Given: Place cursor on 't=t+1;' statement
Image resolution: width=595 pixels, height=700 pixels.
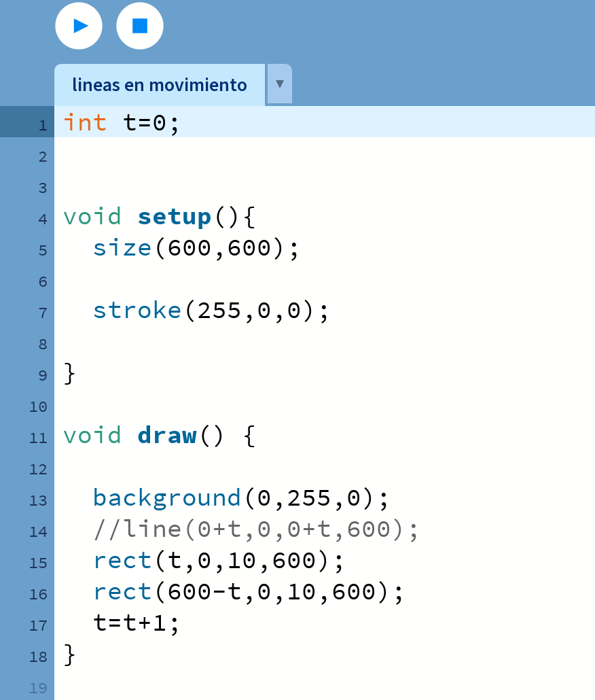Looking at the screenshot, I should (137, 623).
